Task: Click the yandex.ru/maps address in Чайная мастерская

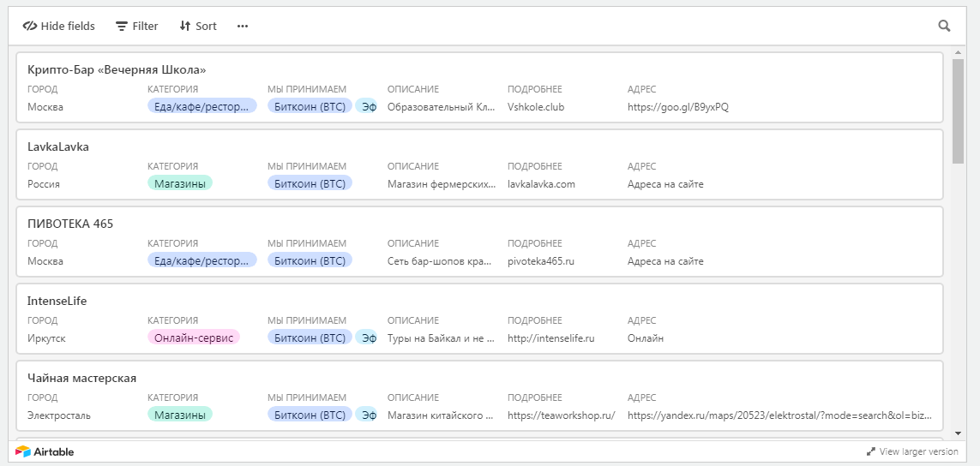Action: [x=780, y=415]
